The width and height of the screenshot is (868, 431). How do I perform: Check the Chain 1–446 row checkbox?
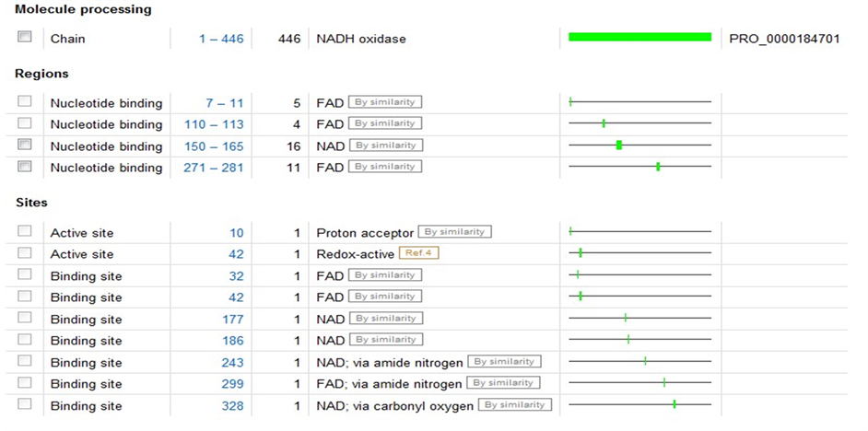pyautogui.click(x=25, y=38)
